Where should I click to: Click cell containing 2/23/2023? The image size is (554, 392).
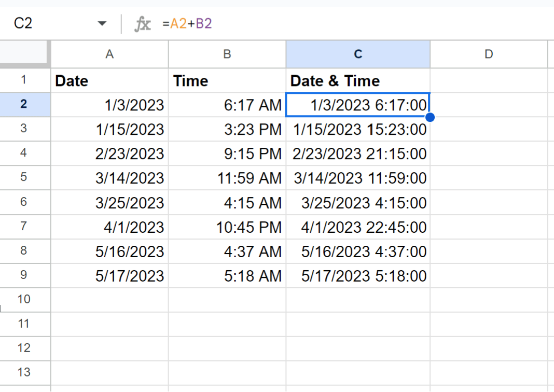109,153
